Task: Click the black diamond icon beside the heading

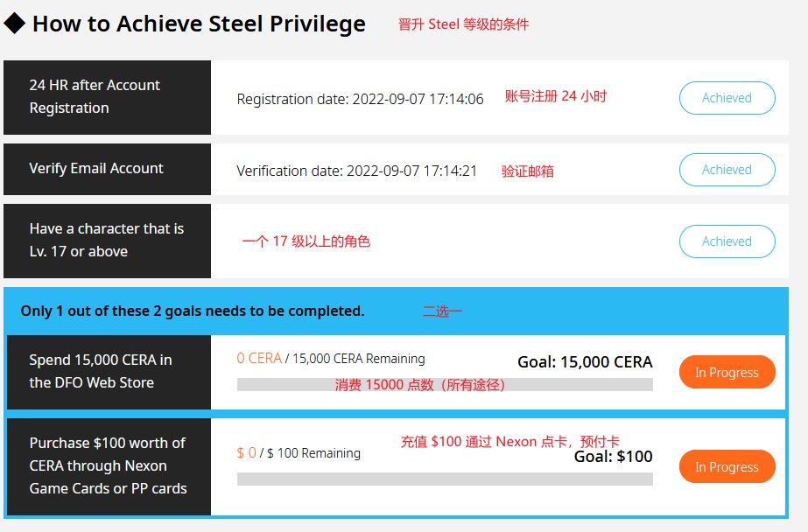Action: 14,23
